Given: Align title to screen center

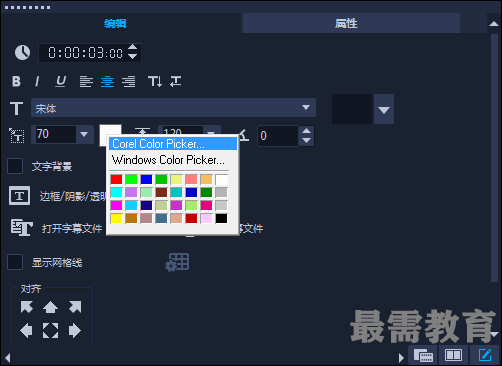Looking at the screenshot, I should point(50,331).
